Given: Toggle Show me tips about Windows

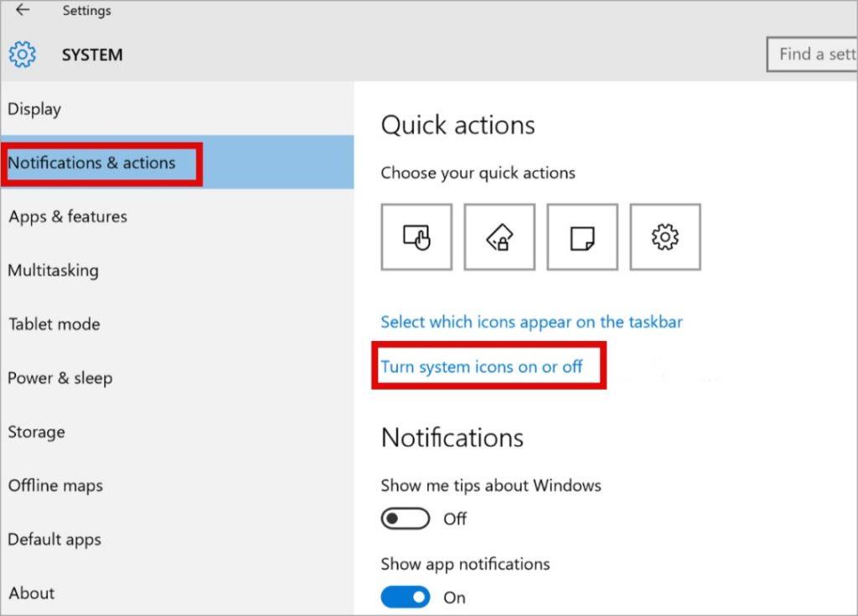Looking at the screenshot, I should point(406,519).
